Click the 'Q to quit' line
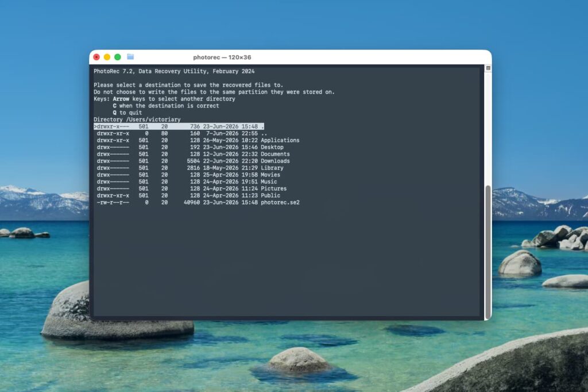588x392 pixels. [x=127, y=113]
